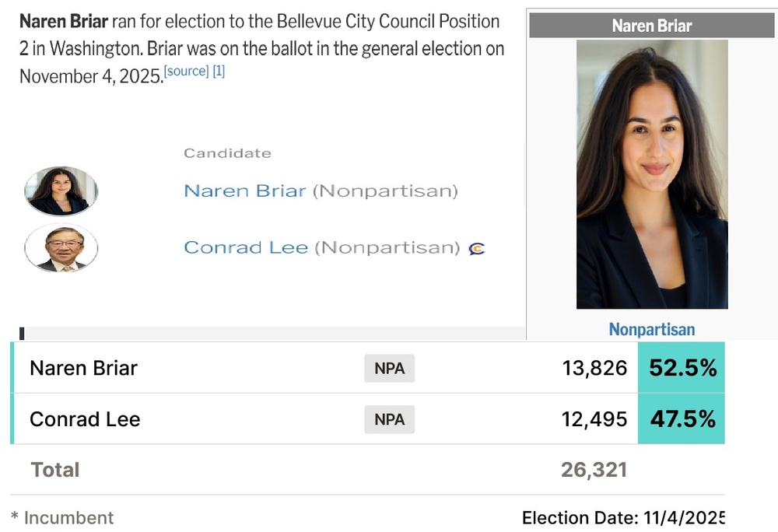Click the 13,826 vote count

pos(594,368)
